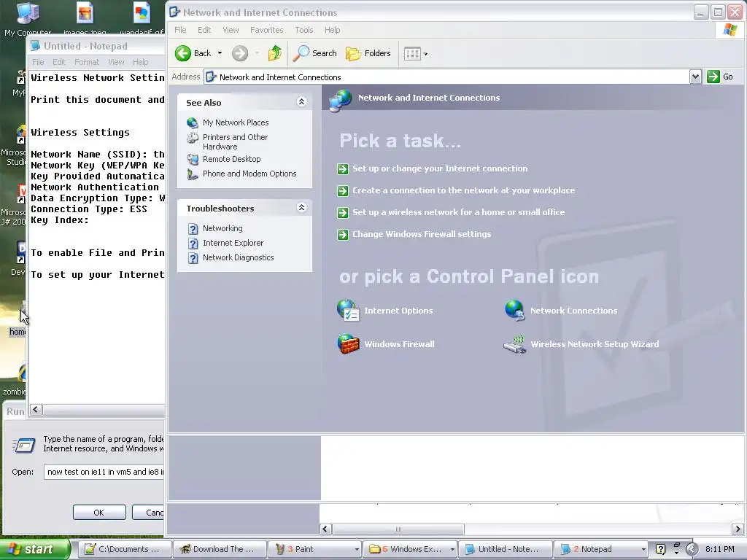The width and height of the screenshot is (747, 560).
Task: Click right arrow of bottom scrollbar
Action: [738, 529]
